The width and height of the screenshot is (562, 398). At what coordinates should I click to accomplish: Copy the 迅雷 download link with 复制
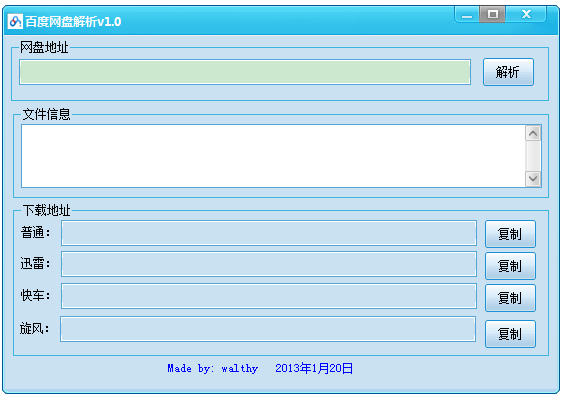pos(510,266)
